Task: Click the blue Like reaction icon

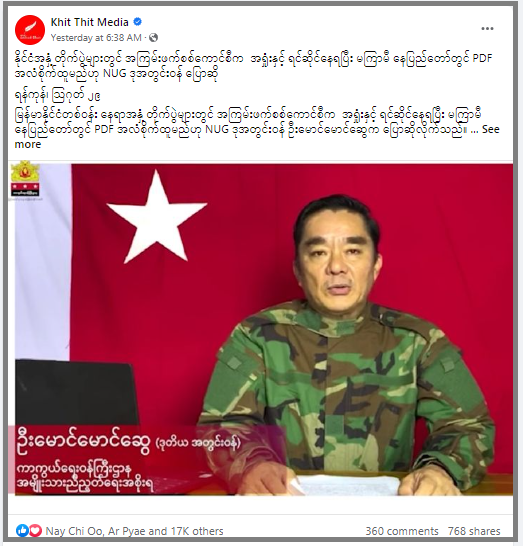Action: point(22,530)
